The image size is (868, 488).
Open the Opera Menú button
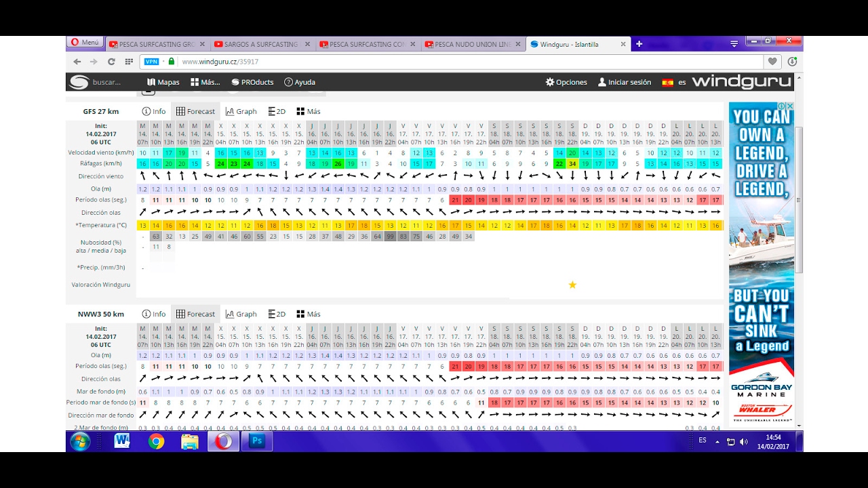(x=85, y=42)
